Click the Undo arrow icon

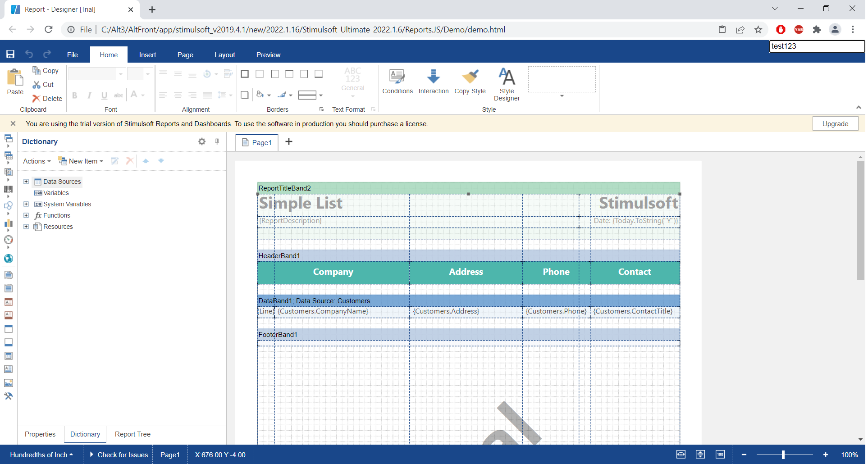pos(29,54)
